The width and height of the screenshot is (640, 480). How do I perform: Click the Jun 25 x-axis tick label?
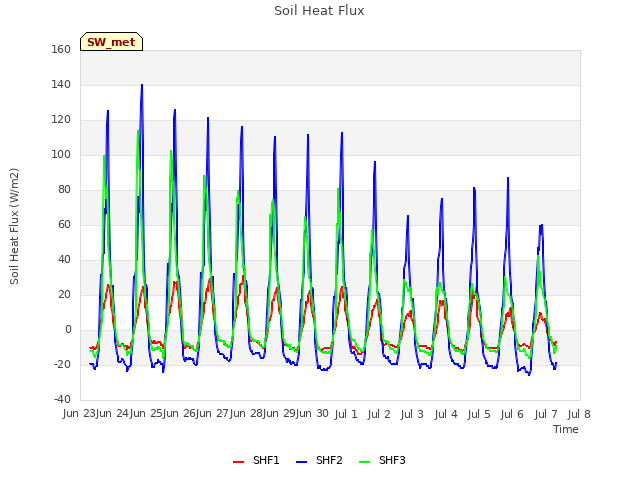coord(147,414)
